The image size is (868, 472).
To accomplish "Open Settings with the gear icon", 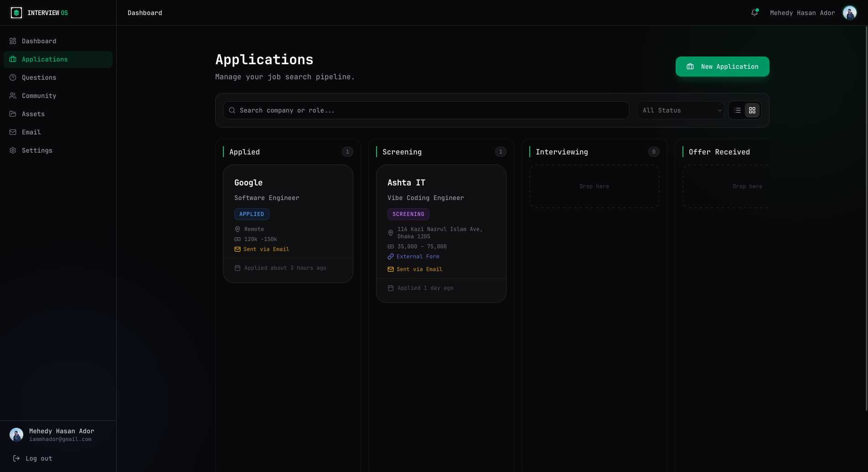I will [13, 150].
